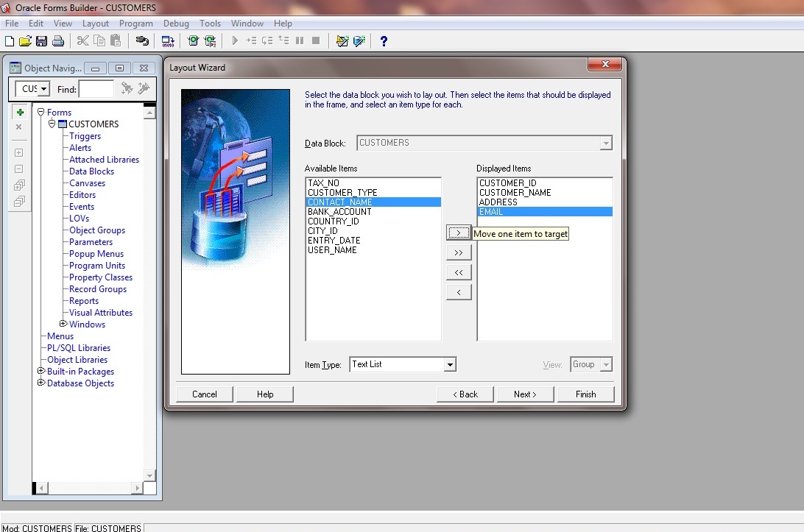804x532 pixels.
Task: Click the Collapse All navigator icon
Action: [x=19, y=202]
